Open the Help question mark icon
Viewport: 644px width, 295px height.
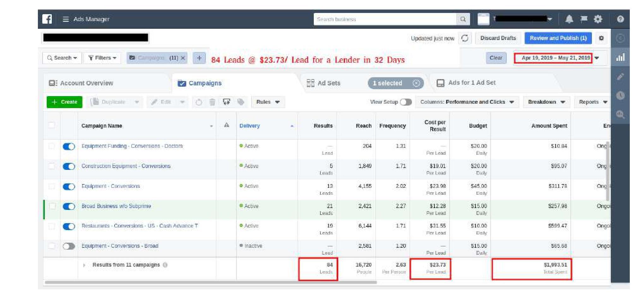(620, 19)
